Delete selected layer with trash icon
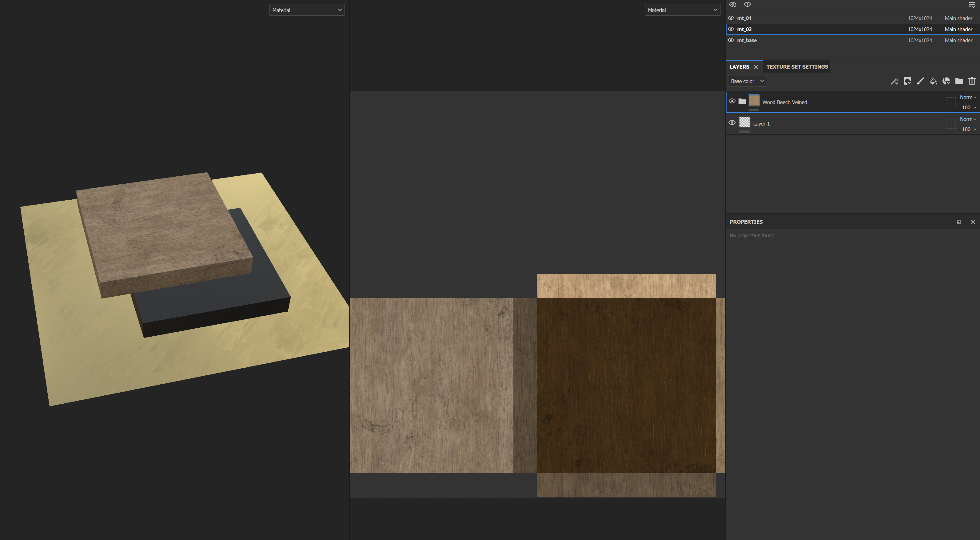This screenshot has width=980, height=540. tap(972, 81)
